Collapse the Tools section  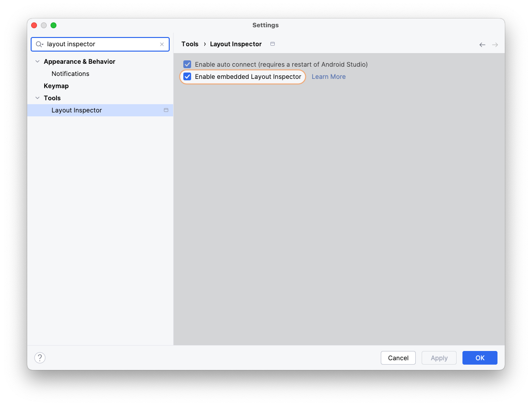coord(37,98)
